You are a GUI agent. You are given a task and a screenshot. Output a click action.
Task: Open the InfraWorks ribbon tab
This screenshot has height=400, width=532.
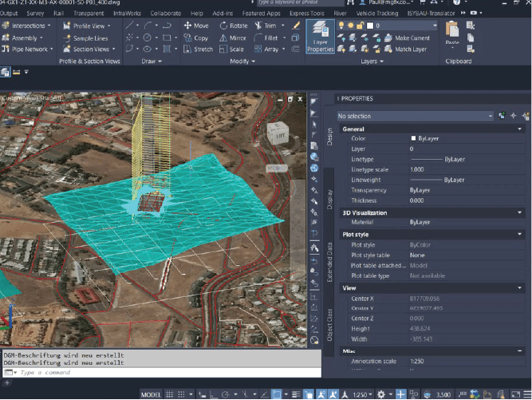tap(128, 14)
